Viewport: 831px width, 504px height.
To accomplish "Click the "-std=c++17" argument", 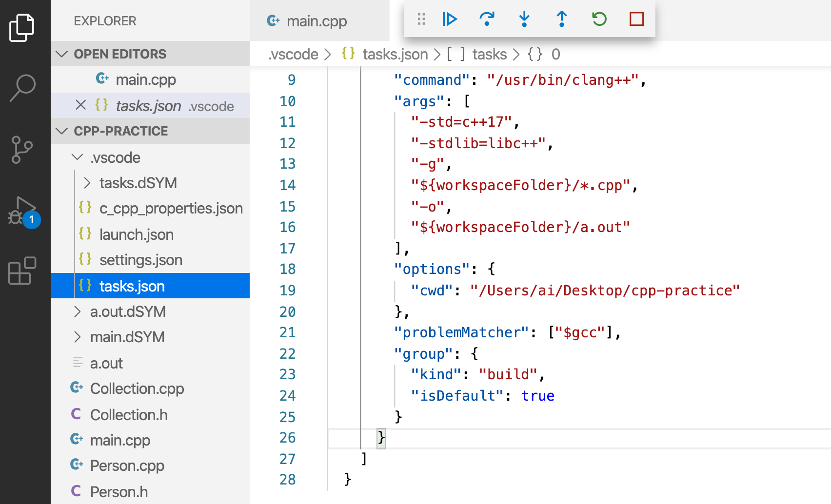I will click(x=461, y=122).
